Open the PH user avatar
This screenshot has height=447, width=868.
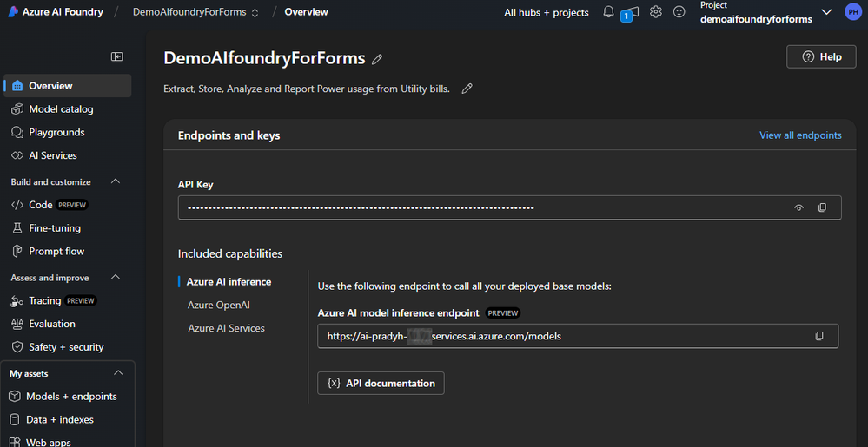pos(853,12)
